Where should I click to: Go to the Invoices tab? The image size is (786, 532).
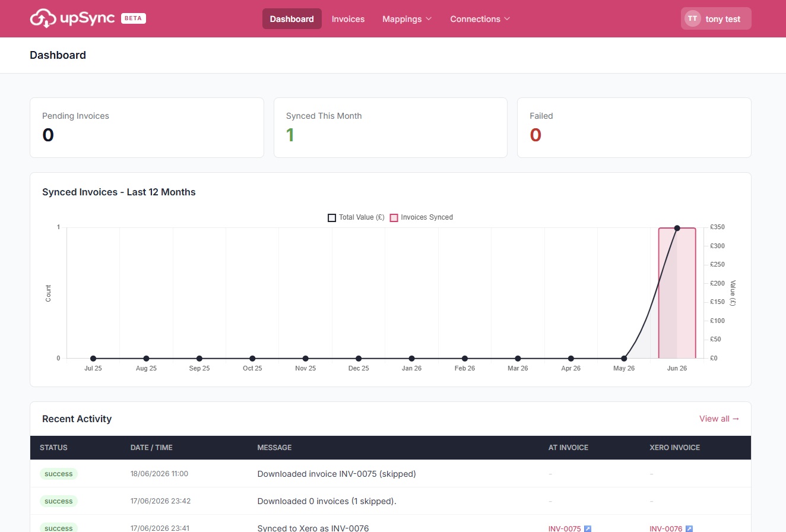pos(348,19)
